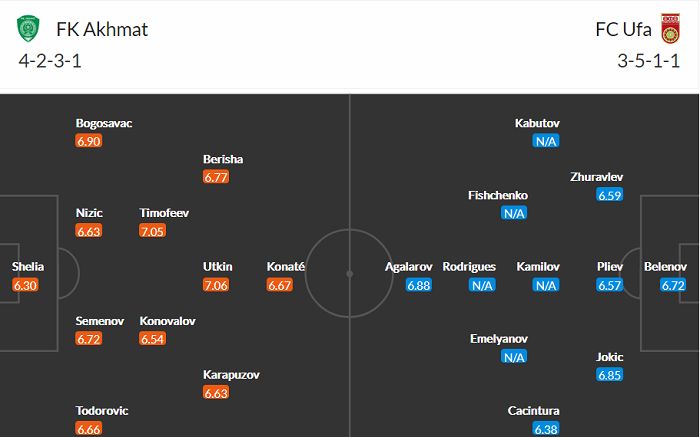Click Utkin's 7.06 rating badge
Image resolution: width=700 pixels, height=437 pixels.
(x=217, y=285)
